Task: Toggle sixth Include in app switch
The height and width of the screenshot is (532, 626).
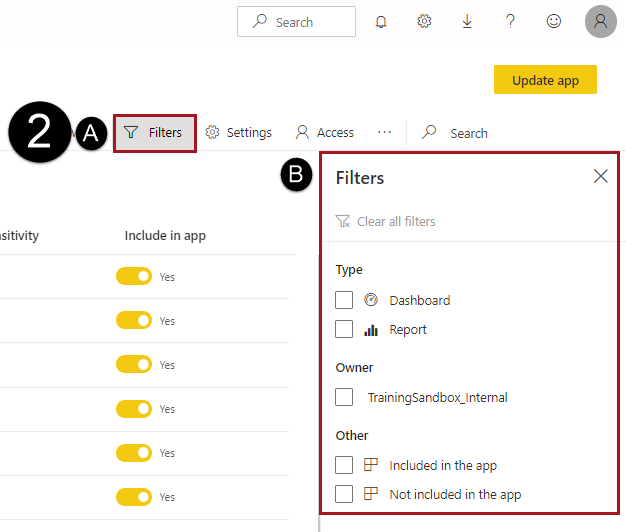Action: point(134,497)
